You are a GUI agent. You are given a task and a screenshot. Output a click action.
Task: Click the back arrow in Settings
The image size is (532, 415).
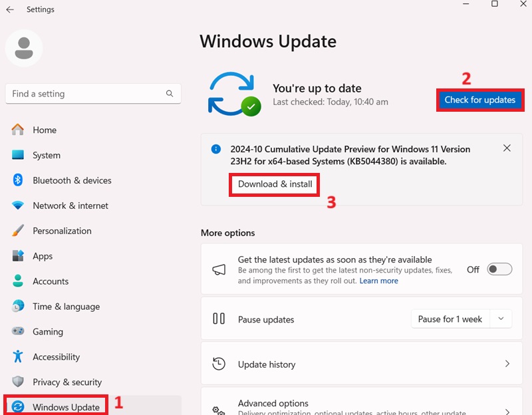click(10, 9)
